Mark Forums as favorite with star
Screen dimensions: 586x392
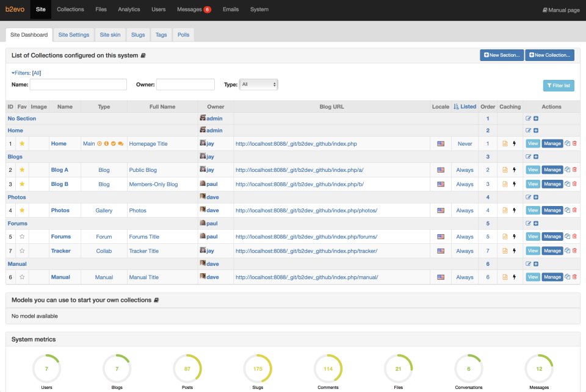click(22, 237)
